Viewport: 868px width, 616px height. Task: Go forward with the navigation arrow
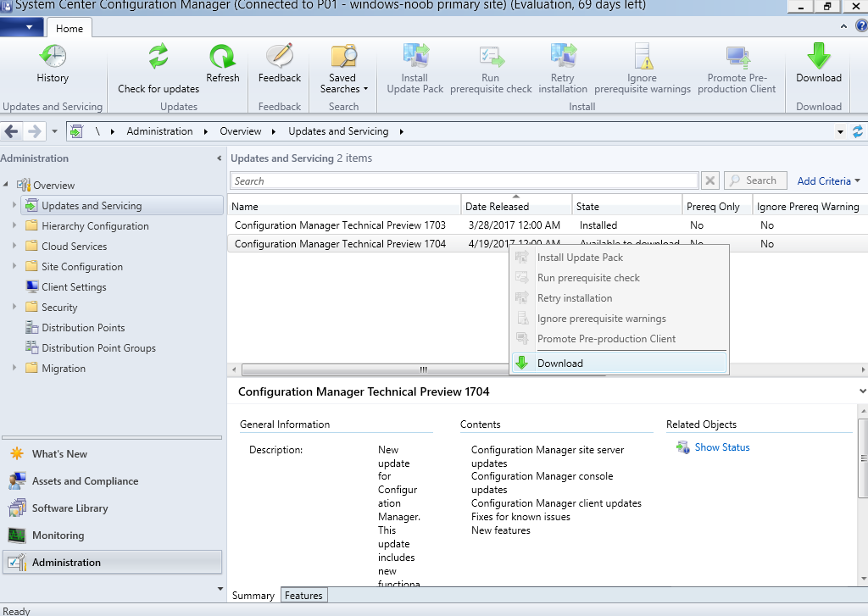(x=34, y=131)
